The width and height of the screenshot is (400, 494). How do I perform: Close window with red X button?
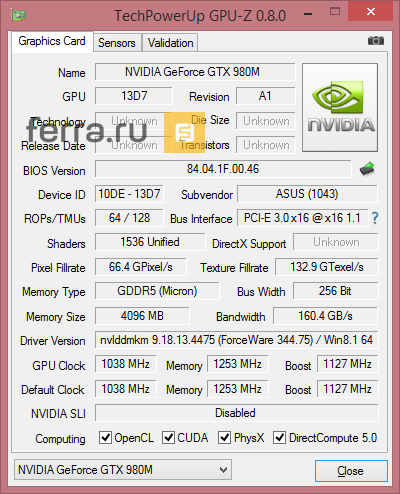pyautogui.click(x=371, y=12)
